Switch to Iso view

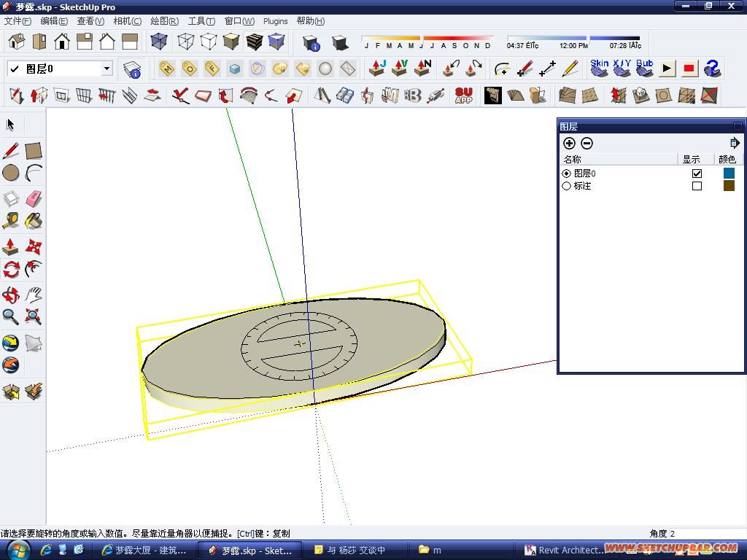(17, 42)
